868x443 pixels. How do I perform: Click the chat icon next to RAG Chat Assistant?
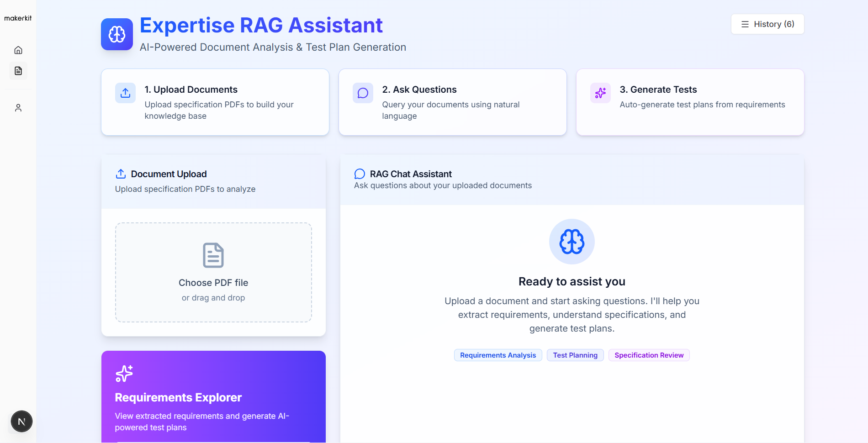click(x=360, y=174)
